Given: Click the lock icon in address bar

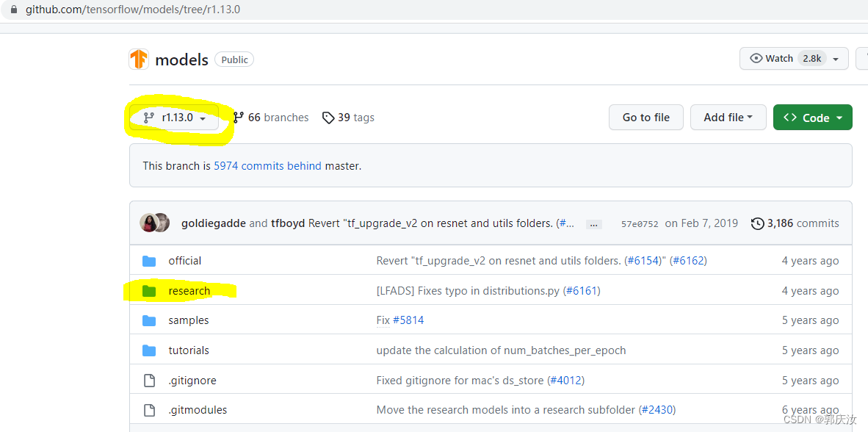Looking at the screenshot, I should point(14,10).
